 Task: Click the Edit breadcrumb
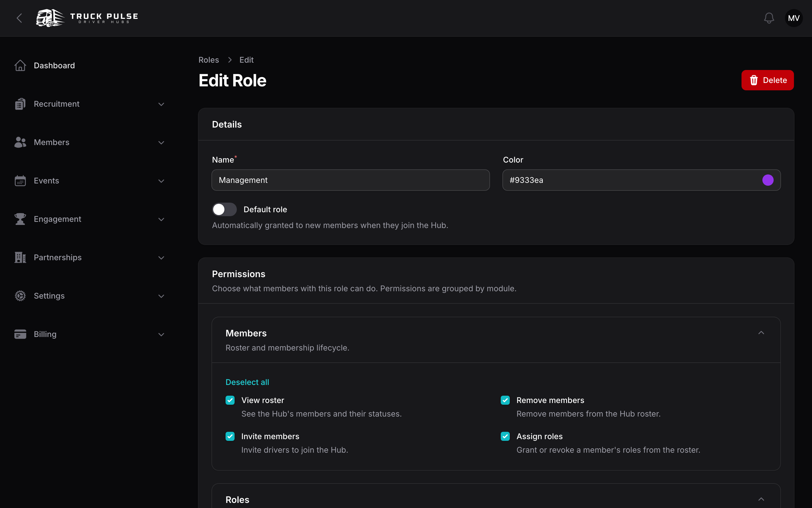pos(246,60)
